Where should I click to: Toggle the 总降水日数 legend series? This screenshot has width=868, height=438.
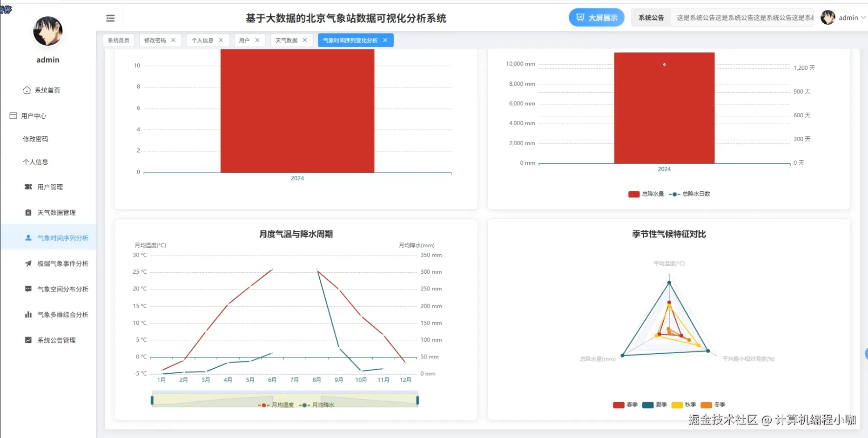click(690, 194)
